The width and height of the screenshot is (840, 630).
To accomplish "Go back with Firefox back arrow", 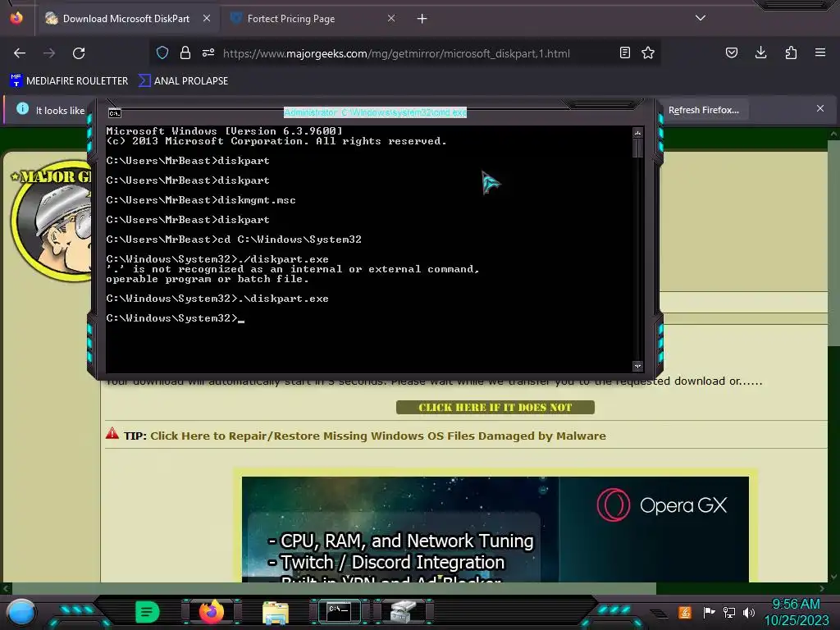I will [20, 53].
